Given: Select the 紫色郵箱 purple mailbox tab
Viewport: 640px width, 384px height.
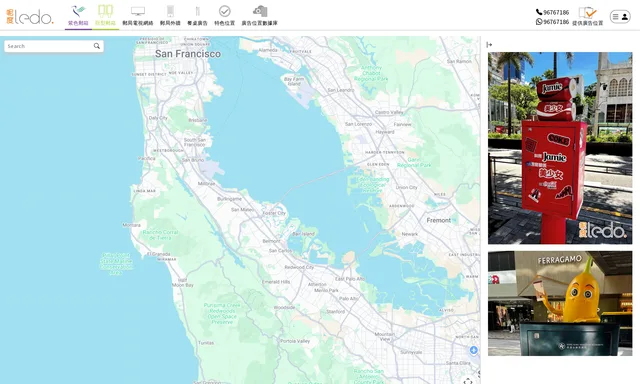Looking at the screenshot, I should 78,16.
